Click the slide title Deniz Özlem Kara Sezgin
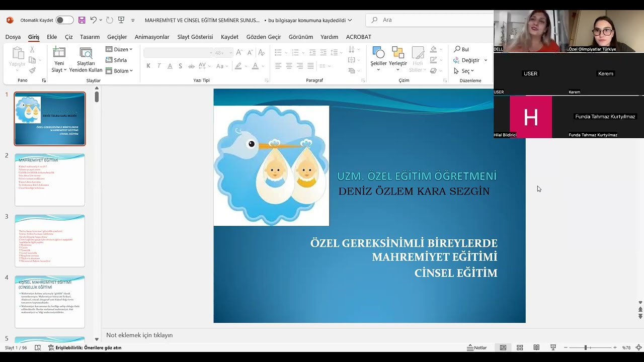Viewport: 644px width, 362px height. click(x=414, y=191)
